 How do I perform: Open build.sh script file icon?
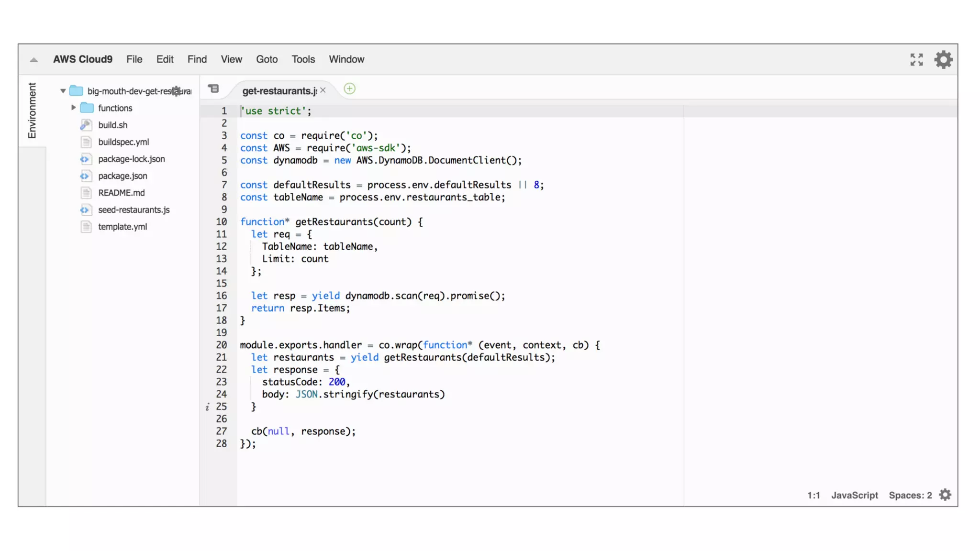tap(86, 125)
